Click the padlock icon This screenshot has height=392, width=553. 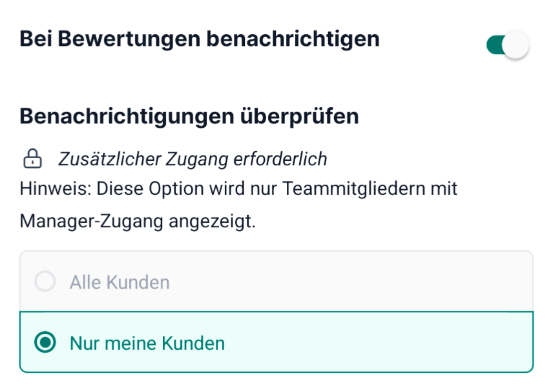(32, 159)
